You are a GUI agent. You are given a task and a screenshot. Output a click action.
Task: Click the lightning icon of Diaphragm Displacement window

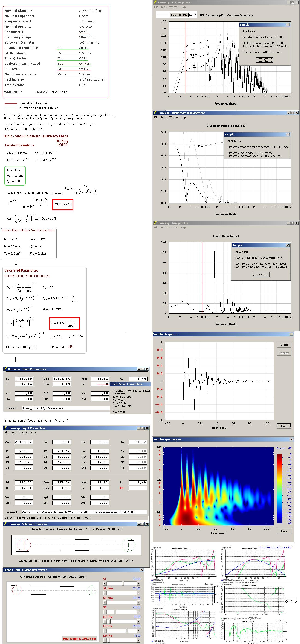pos(155,113)
